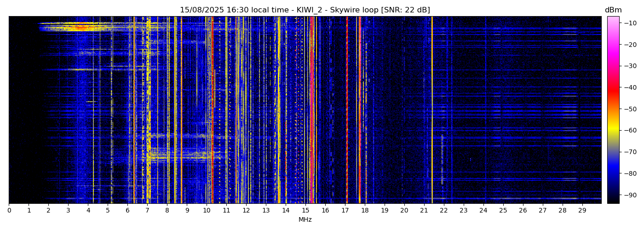Image resolution: width=644 pixels, height=230 pixels.
Task: Click the colorbar tick label -60
Action: tap(630, 130)
